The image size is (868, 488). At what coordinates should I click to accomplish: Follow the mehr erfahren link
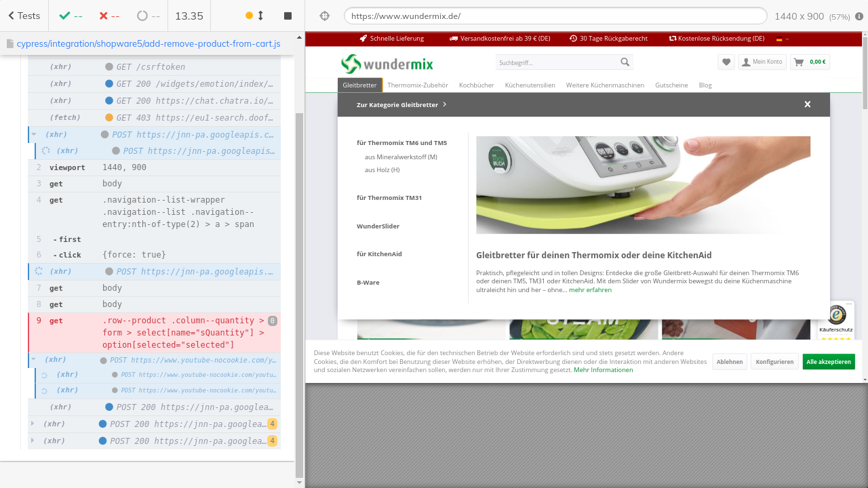[x=590, y=290]
